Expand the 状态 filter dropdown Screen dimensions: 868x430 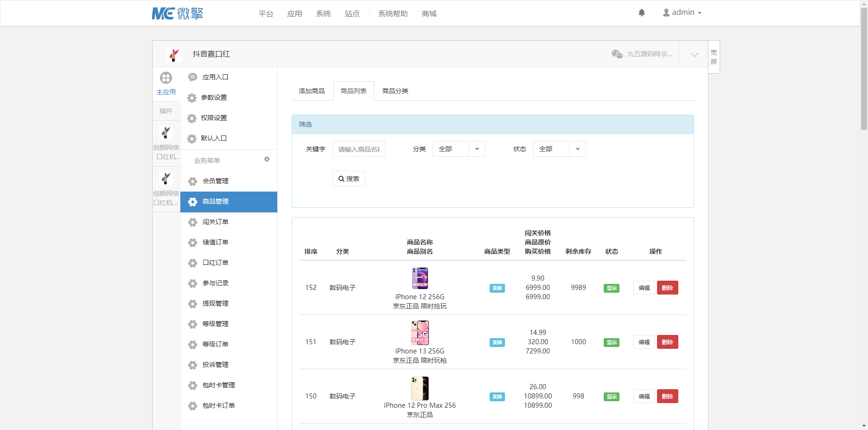coord(577,149)
